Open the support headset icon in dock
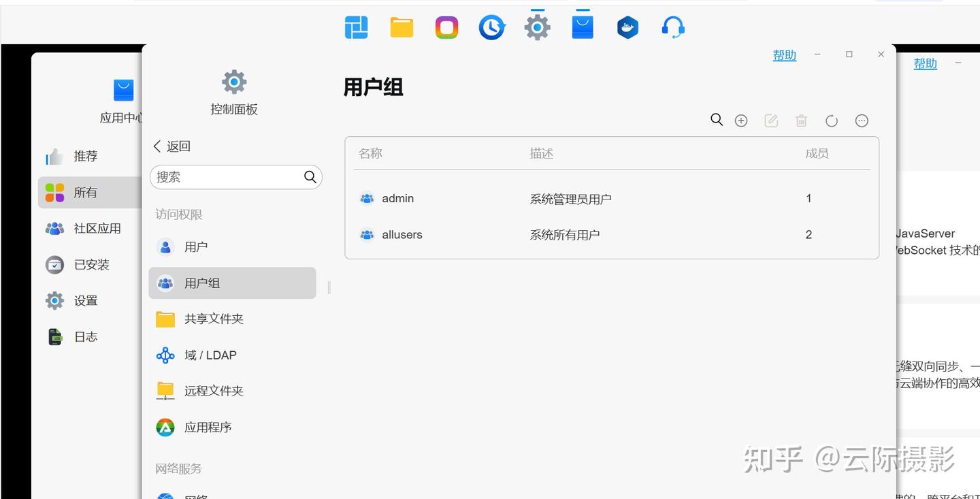Screen dimensions: 980x499 pyautogui.click(x=673, y=28)
